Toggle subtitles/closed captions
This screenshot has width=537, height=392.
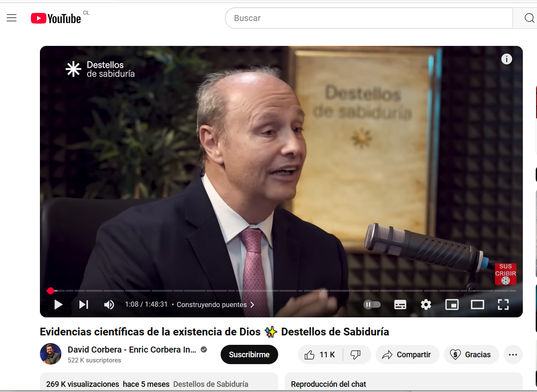tap(400, 305)
